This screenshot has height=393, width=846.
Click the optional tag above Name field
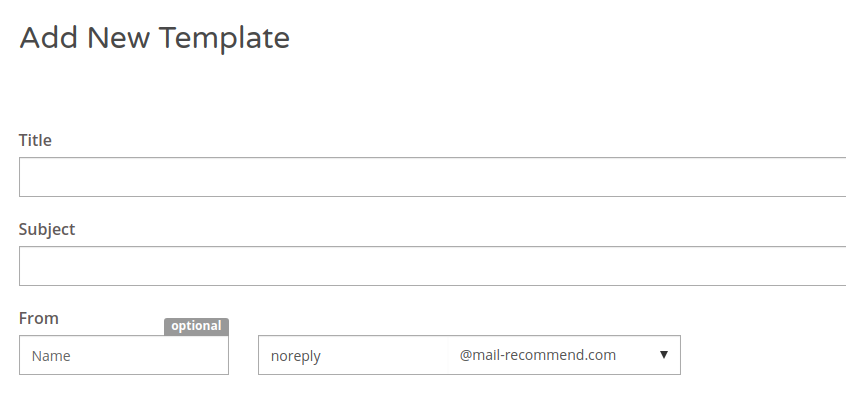click(x=196, y=326)
